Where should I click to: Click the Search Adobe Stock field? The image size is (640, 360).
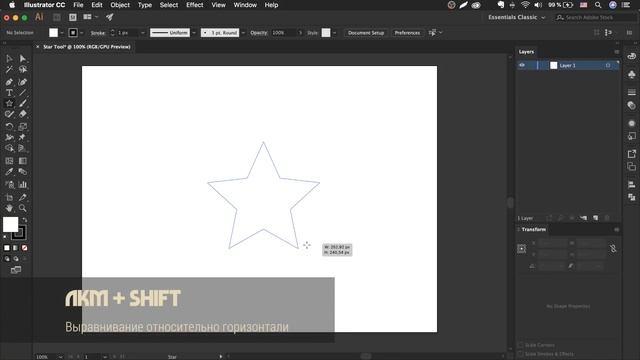(x=595, y=17)
